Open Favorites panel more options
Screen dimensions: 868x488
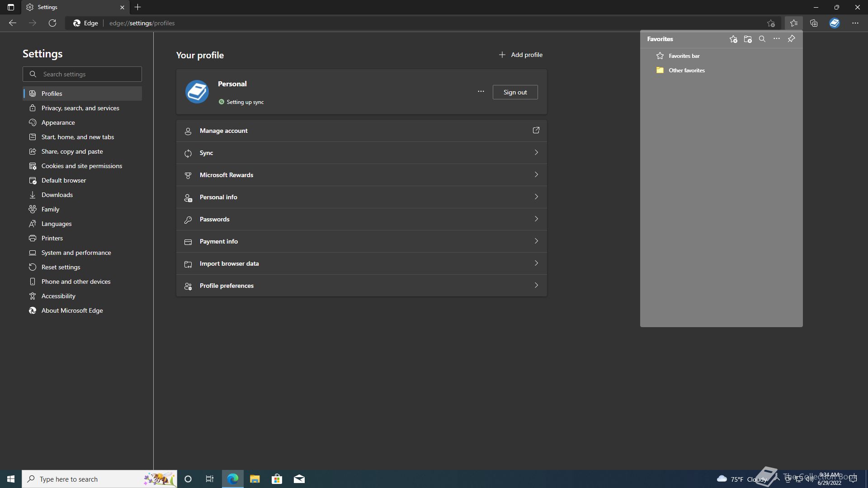pos(777,39)
